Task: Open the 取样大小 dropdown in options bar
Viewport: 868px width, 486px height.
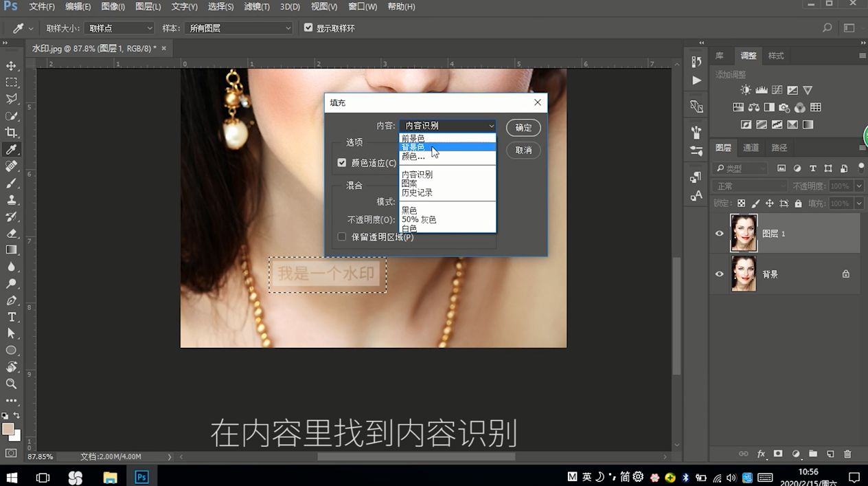Action: click(x=118, y=28)
